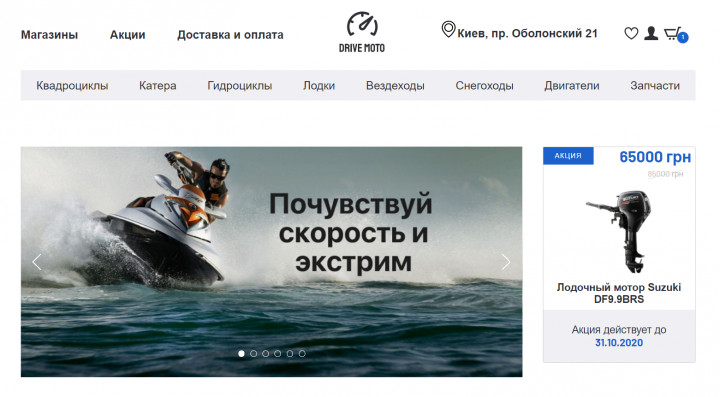Go to next slide arrow
This screenshot has width=720, height=397.
tap(506, 262)
